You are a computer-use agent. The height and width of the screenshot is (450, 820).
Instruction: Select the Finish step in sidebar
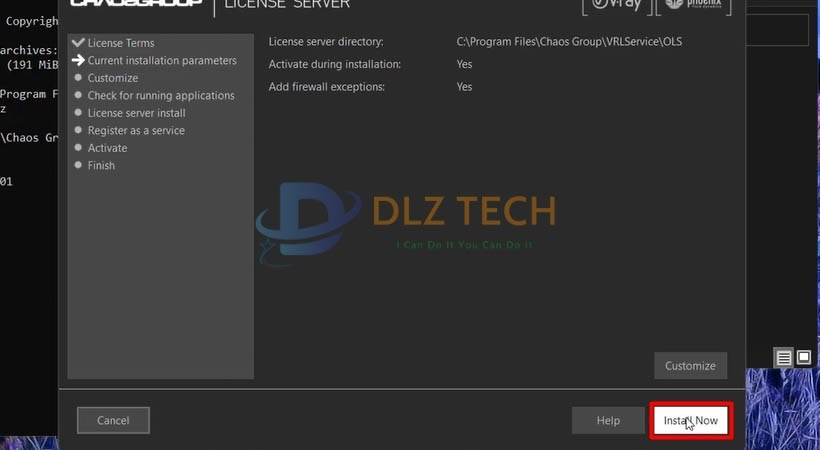point(101,165)
